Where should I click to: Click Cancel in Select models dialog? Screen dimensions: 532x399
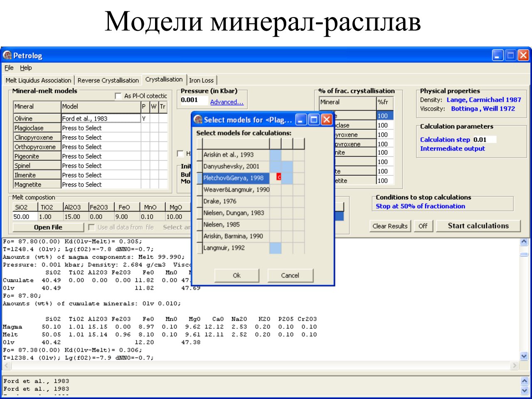(x=290, y=275)
